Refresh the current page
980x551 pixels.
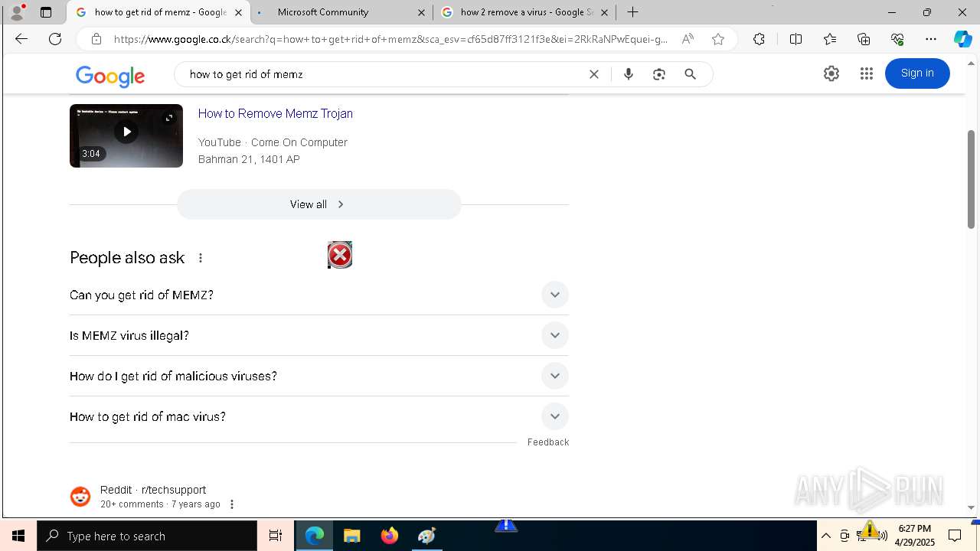click(x=55, y=39)
